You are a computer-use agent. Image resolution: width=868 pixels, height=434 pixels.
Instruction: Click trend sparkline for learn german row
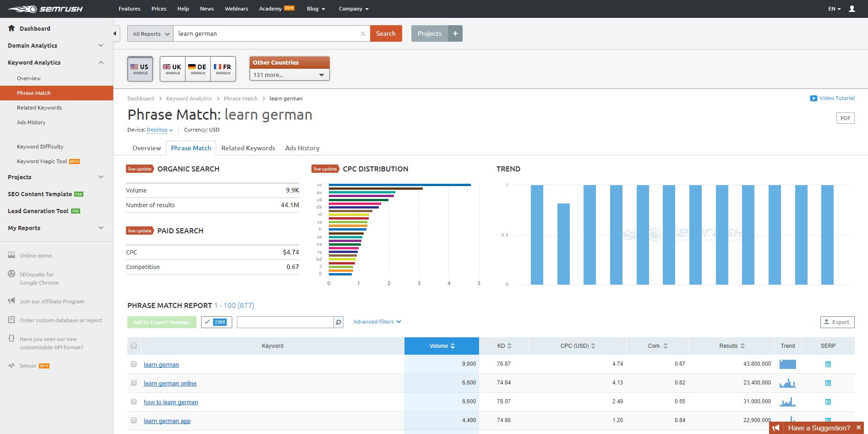tap(787, 364)
